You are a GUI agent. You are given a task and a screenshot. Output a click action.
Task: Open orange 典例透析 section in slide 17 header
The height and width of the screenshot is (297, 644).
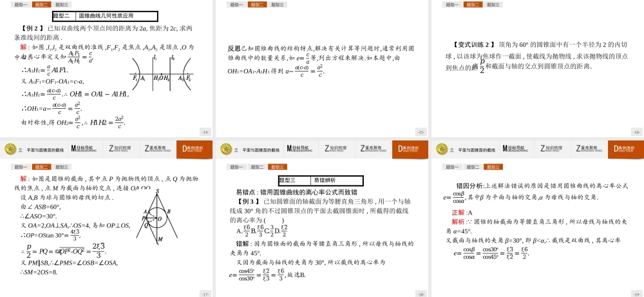(x=194, y=149)
